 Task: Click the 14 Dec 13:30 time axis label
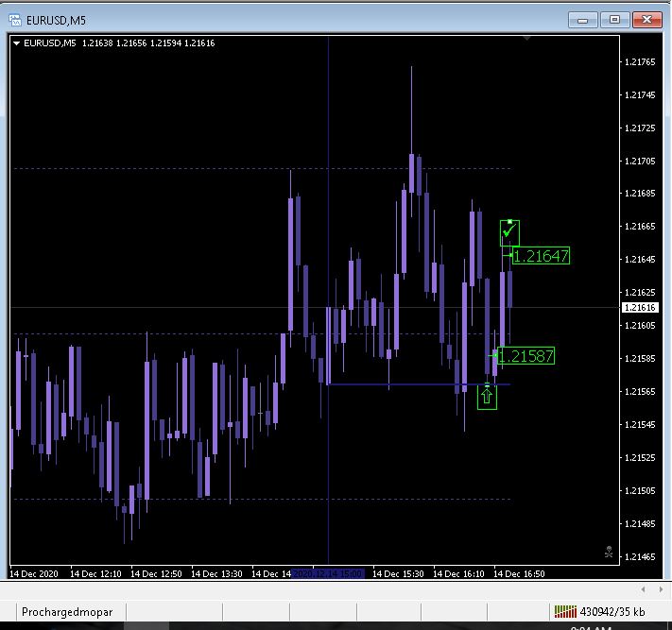tap(216, 573)
